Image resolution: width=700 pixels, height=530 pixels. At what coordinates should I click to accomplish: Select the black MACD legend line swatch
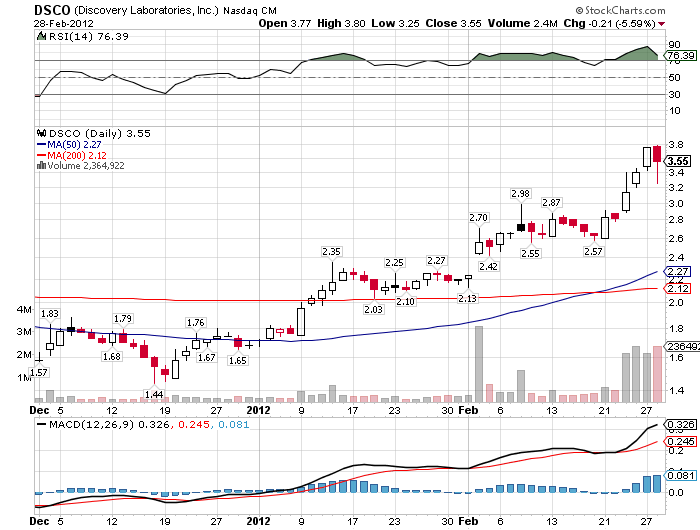pyautogui.click(x=42, y=425)
